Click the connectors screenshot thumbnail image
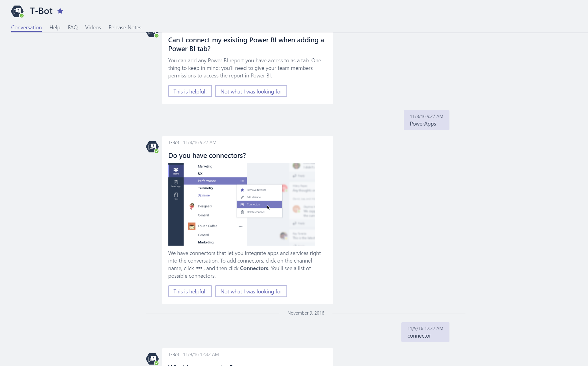Viewport: 588px width, 366px height. pyautogui.click(x=241, y=204)
